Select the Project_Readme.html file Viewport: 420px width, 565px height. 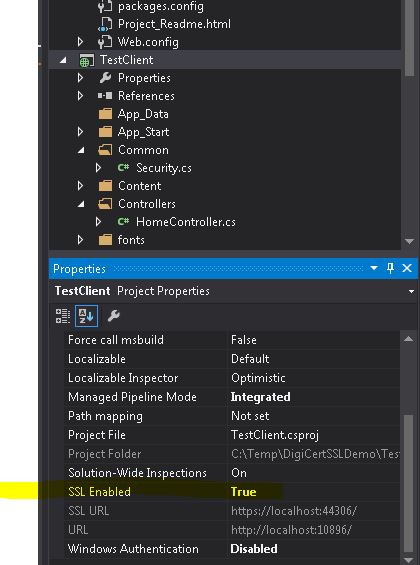(174, 24)
